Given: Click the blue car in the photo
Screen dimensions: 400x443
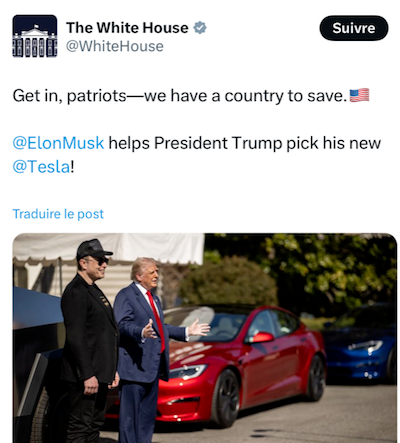Looking at the screenshot, I should point(362,342).
